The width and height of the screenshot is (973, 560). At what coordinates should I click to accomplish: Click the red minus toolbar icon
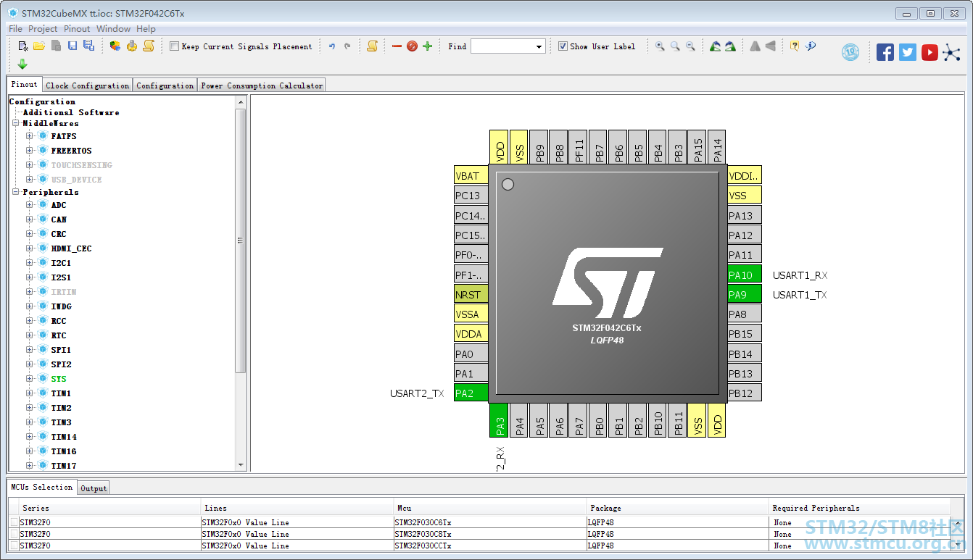pyautogui.click(x=397, y=46)
